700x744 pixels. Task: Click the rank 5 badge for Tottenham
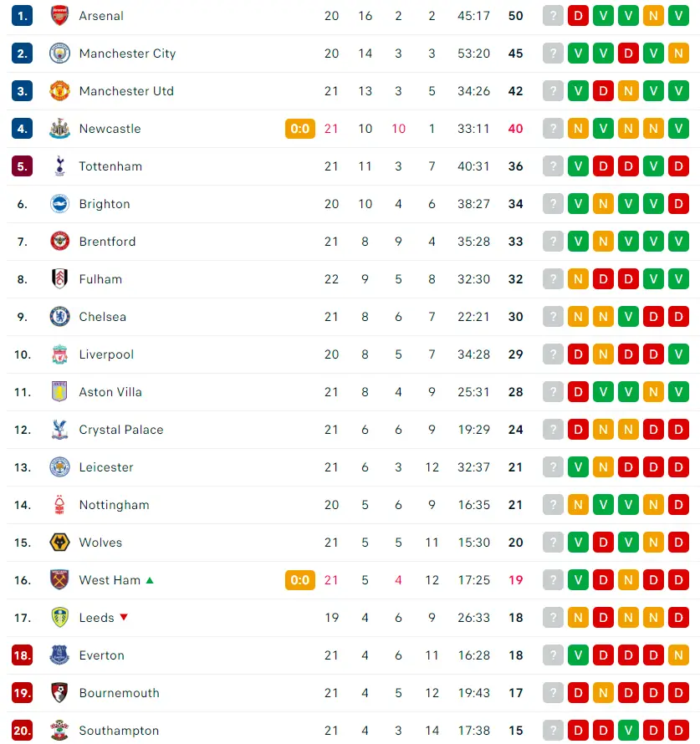coord(23,166)
